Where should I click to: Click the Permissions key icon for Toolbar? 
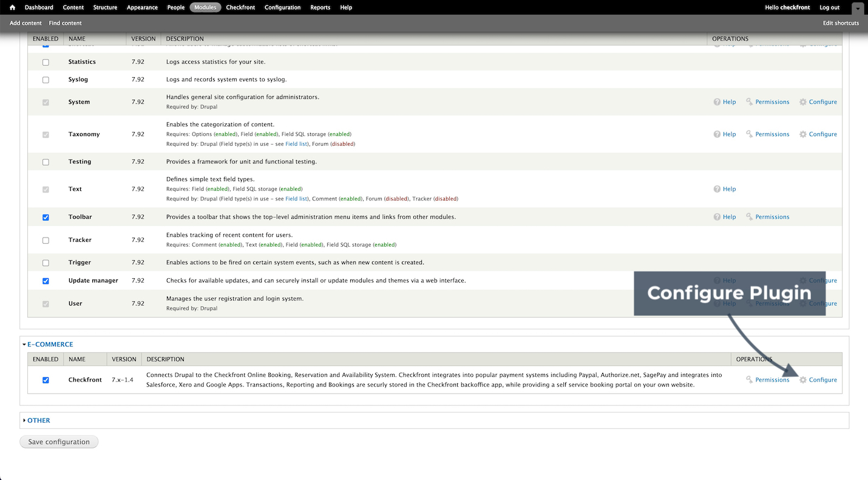750,217
